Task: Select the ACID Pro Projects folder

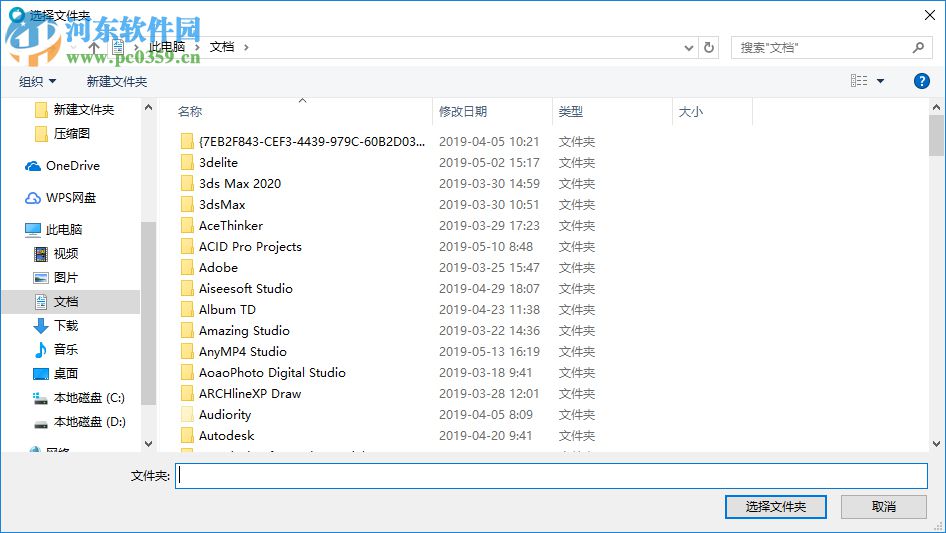Action: 250,246
